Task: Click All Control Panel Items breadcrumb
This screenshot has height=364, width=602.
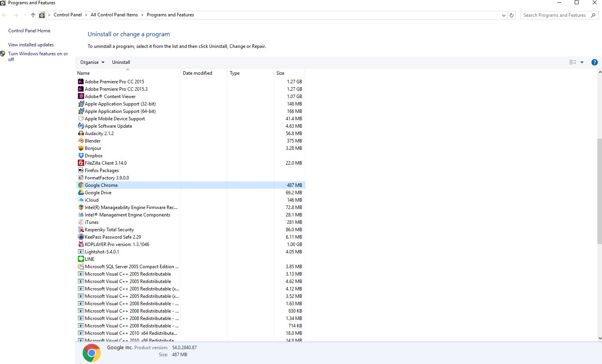Action: pyautogui.click(x=114, y=15)
